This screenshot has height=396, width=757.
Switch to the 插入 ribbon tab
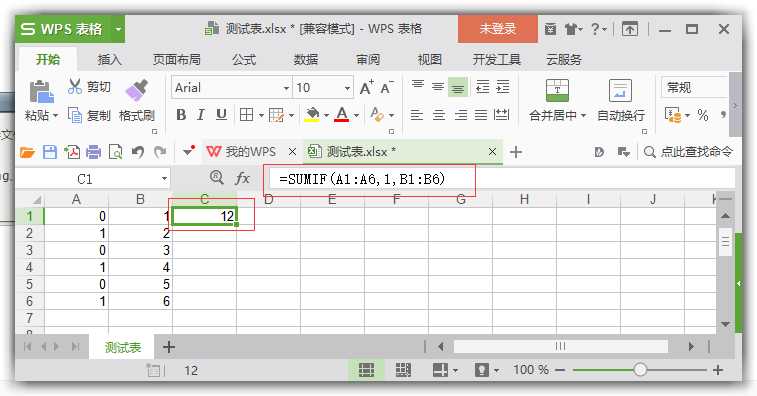[110, 59]
